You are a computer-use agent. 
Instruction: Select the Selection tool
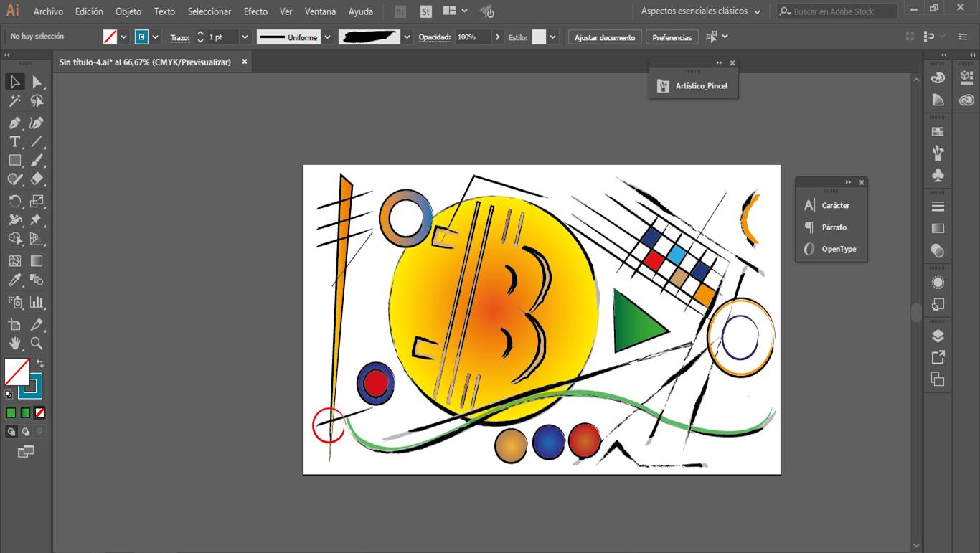14,81
